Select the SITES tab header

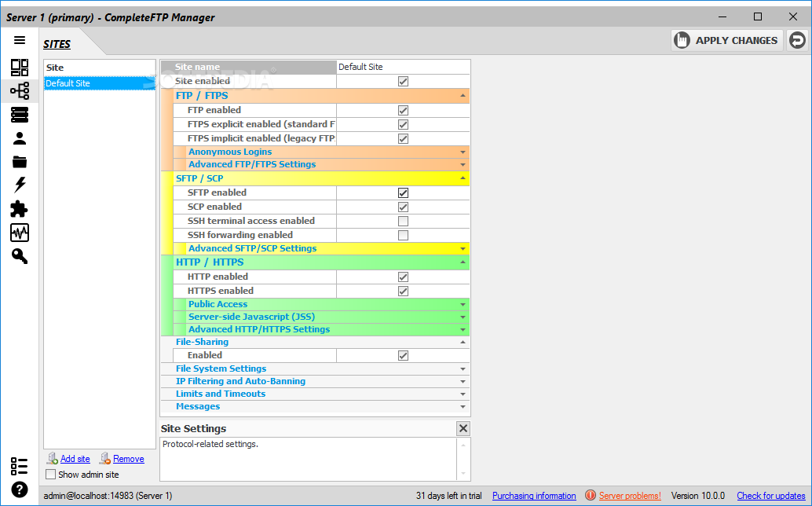[57, 44]
